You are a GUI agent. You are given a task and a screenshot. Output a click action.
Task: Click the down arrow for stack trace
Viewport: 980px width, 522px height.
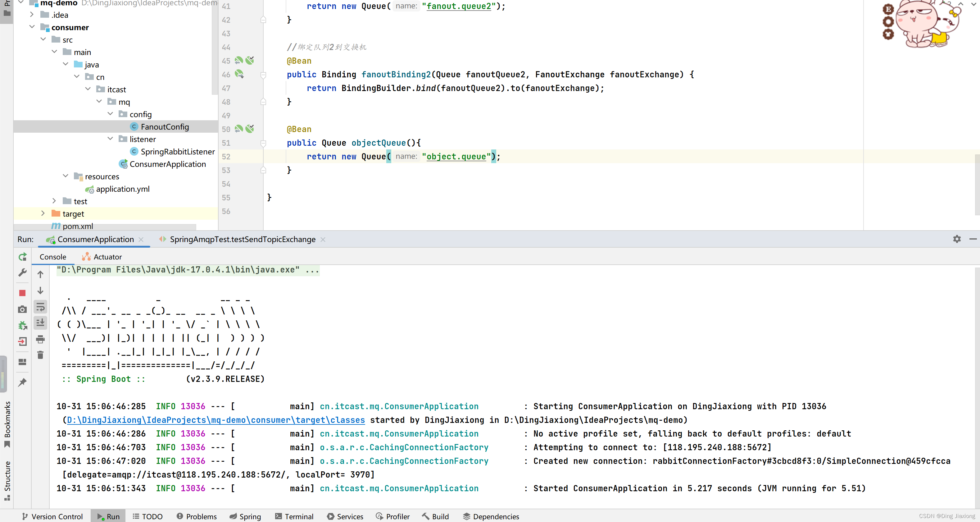pos(40,291)
